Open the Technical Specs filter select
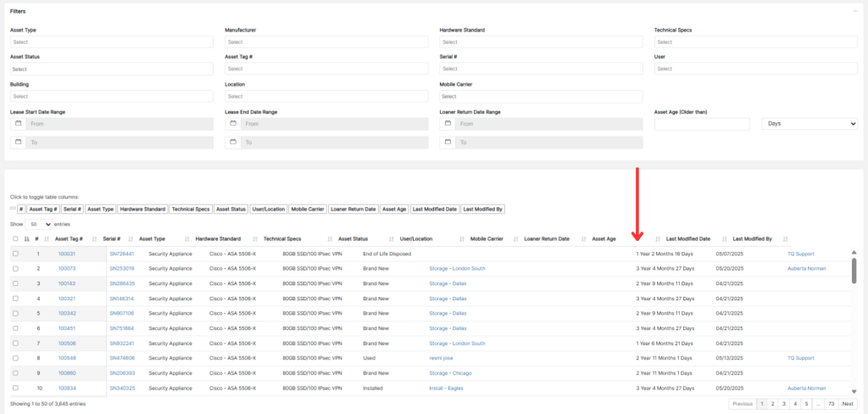 point(755,42)
